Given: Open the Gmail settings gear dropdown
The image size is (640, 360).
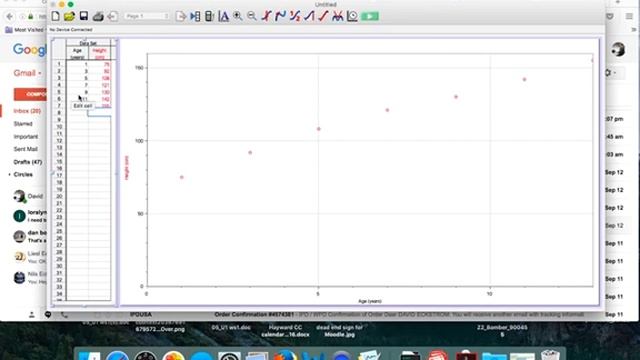Looking at the screenshot, I should tap(611, 73).
